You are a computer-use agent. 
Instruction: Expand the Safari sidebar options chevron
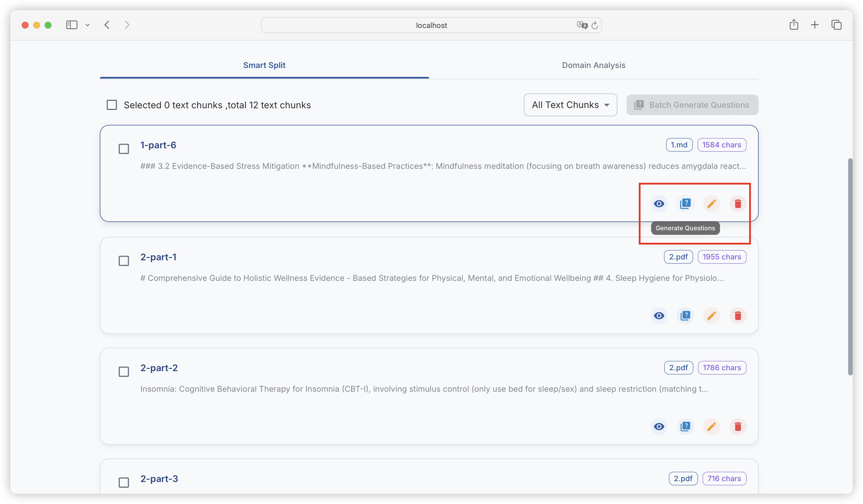click(x=87, y=25)
